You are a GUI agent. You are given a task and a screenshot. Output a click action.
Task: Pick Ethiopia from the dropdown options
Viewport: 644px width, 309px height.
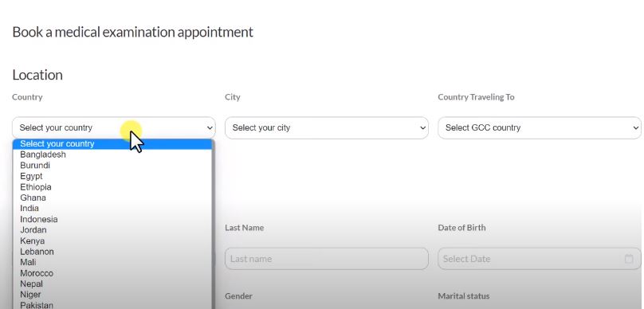click(x=112, y=187)
